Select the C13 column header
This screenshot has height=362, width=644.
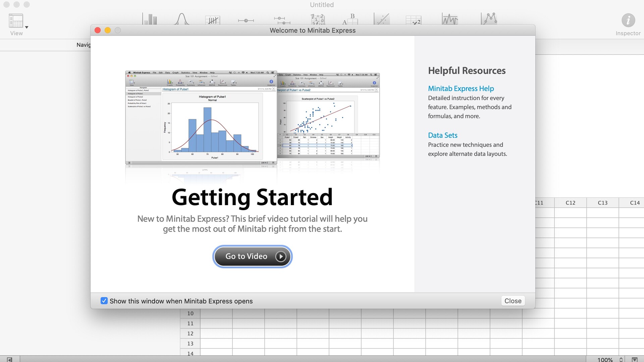click(602, 202)
